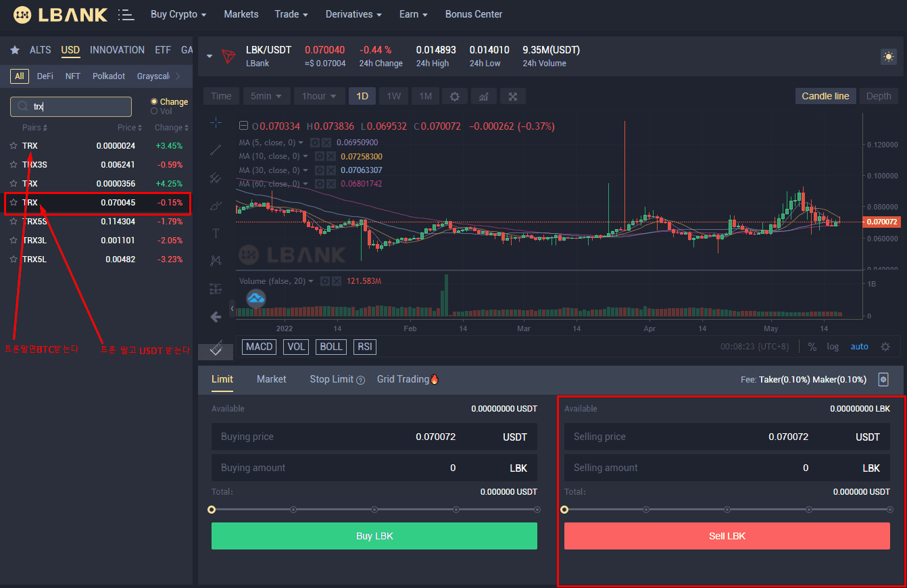Open the TradingView logo on chart
The image size is (907, 588).
[256, 298]
